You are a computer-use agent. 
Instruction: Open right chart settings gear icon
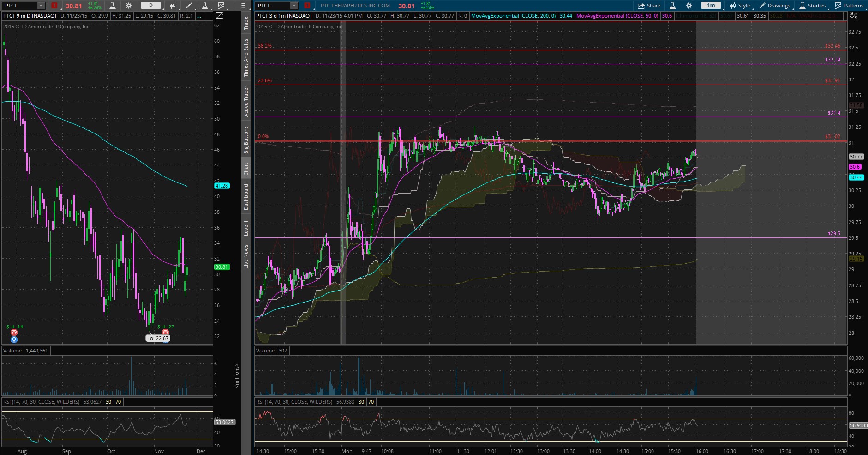(x=689, y=6)
